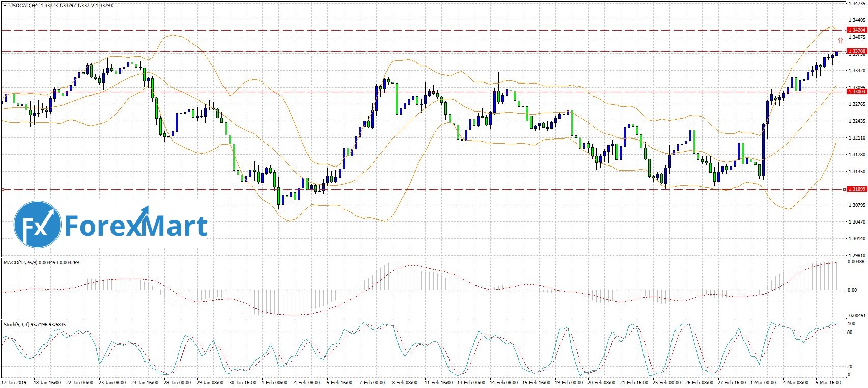Screen dimensions: 868x388
Task: Click the Stochastic 80 level scale mark
Action: click(850, 332)
